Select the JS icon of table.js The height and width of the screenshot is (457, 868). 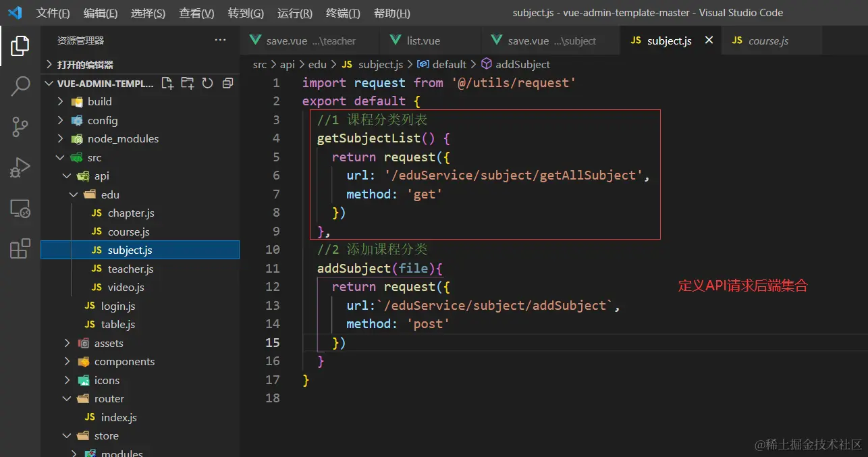[90, 324]
